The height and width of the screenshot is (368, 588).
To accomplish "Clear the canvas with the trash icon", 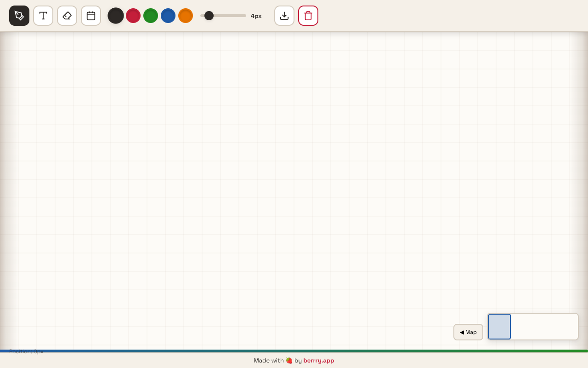I will 308,16.
